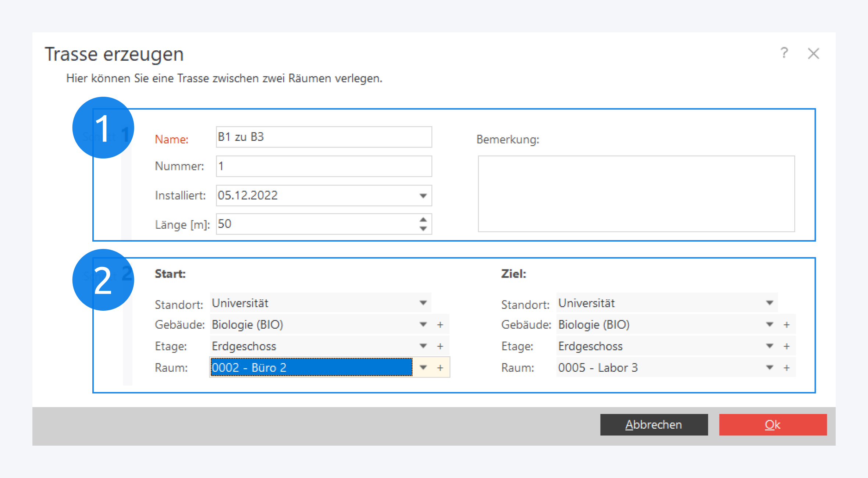Add new building with Ziel Gebäude plus
The height and width of the screenshot is (478, 868).
click(787, 325)
